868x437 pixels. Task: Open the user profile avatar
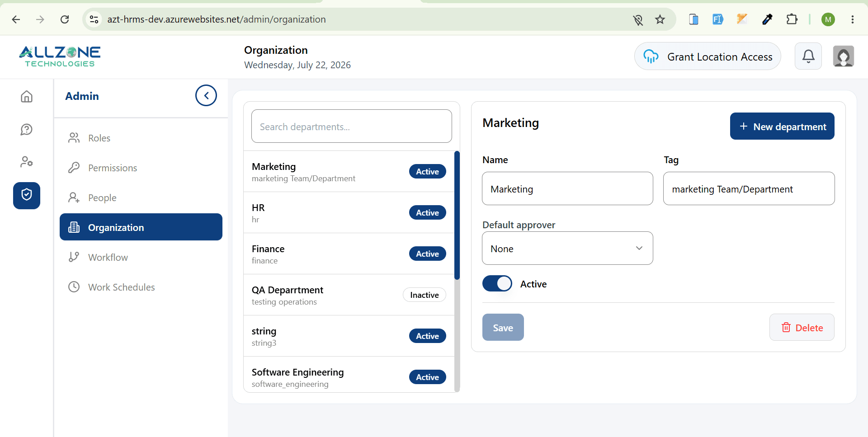pyautogui.click(x=844, y=56)
